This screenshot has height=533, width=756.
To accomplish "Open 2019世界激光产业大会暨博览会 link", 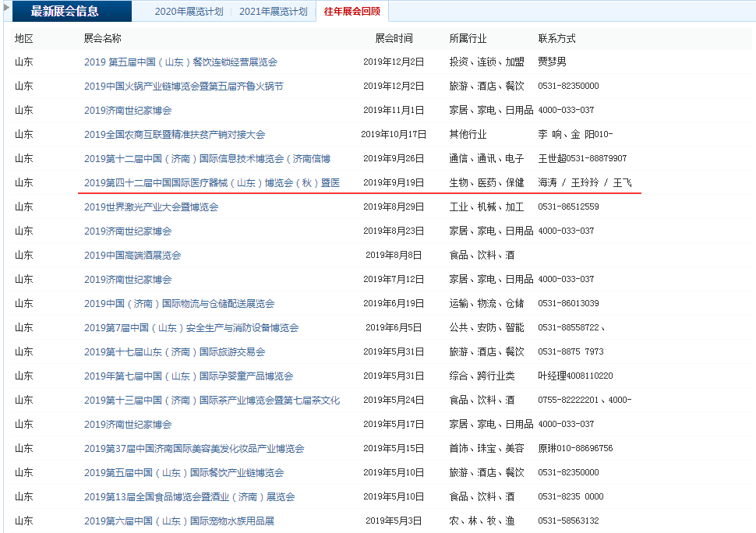I will 150,207.
